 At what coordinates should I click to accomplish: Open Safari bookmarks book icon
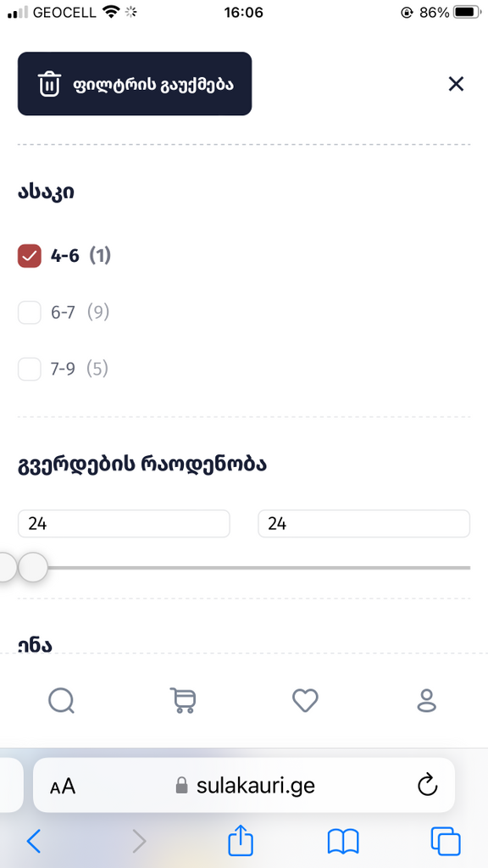[x=343, y=842]
